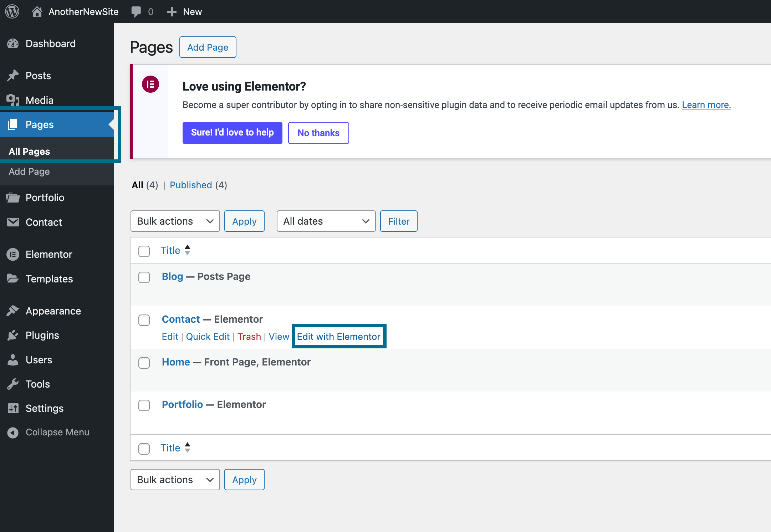Open the Plugins menu label

[x=42, y=335]
